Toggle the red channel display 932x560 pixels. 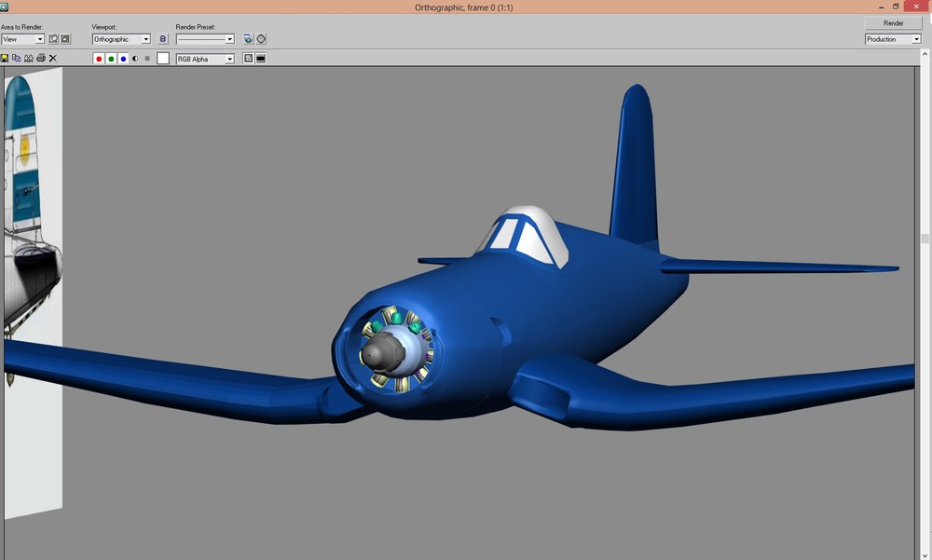point(99,59)
